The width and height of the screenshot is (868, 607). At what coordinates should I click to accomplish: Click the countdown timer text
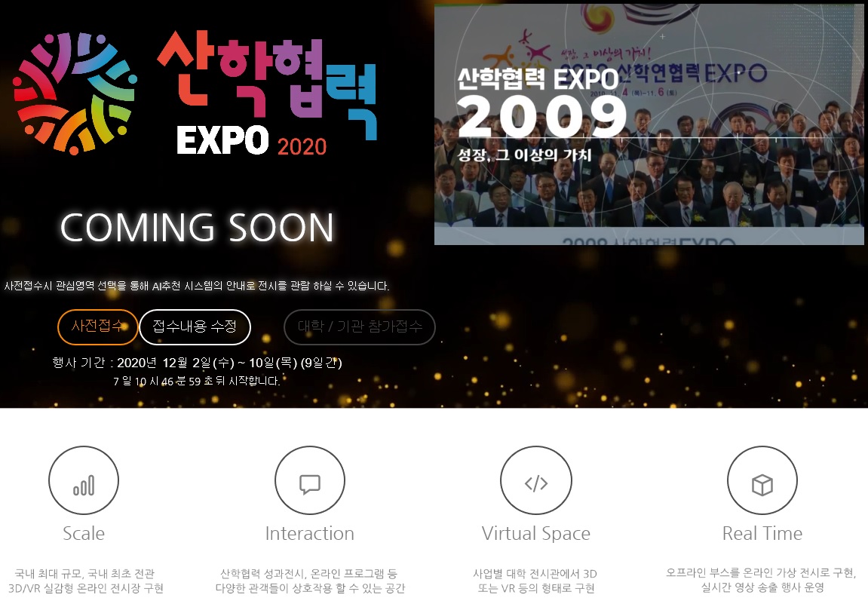coord(197,381)
